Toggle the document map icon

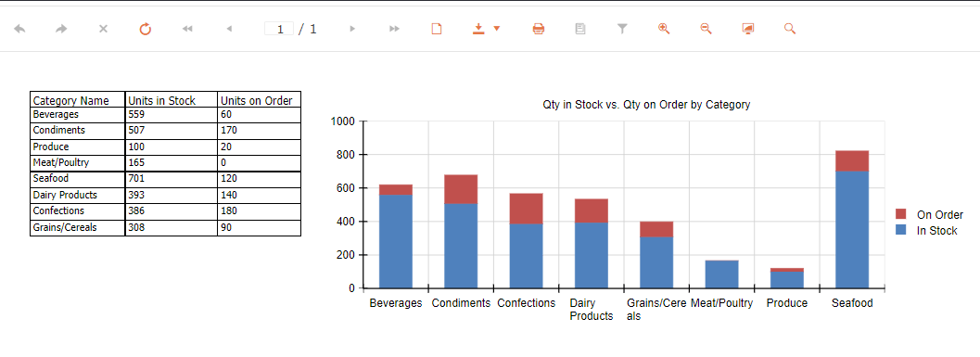tap(580, 29)
